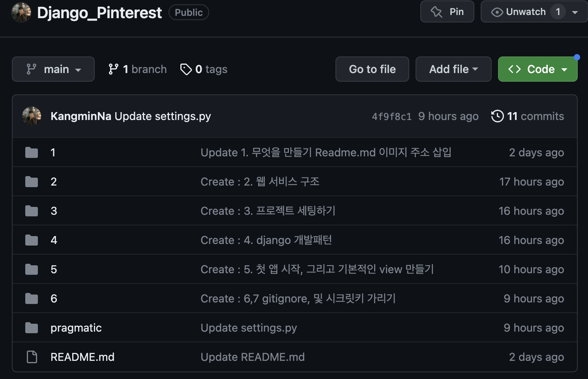Open commit 'Create : 2. 웹 서비스 구조'
Image resolution: width=588 pixels, height=379 pixels.
click(x=260, y=182)
